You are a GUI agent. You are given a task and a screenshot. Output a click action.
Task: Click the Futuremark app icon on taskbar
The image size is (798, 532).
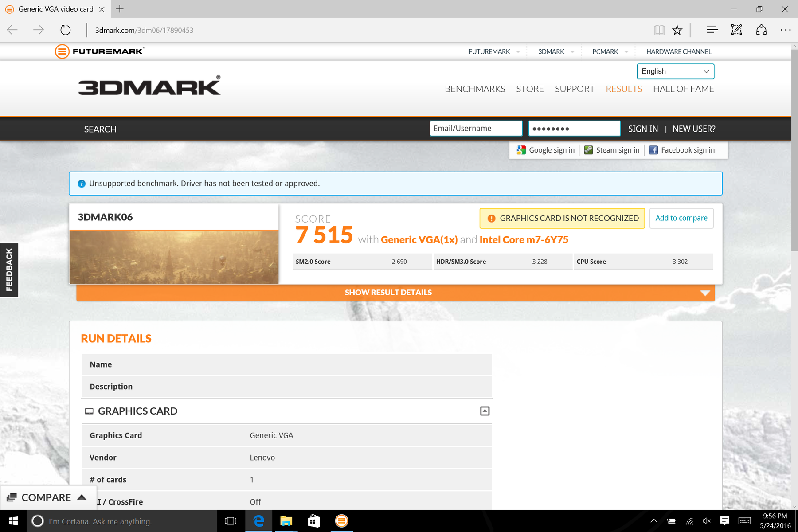point(341,521)
